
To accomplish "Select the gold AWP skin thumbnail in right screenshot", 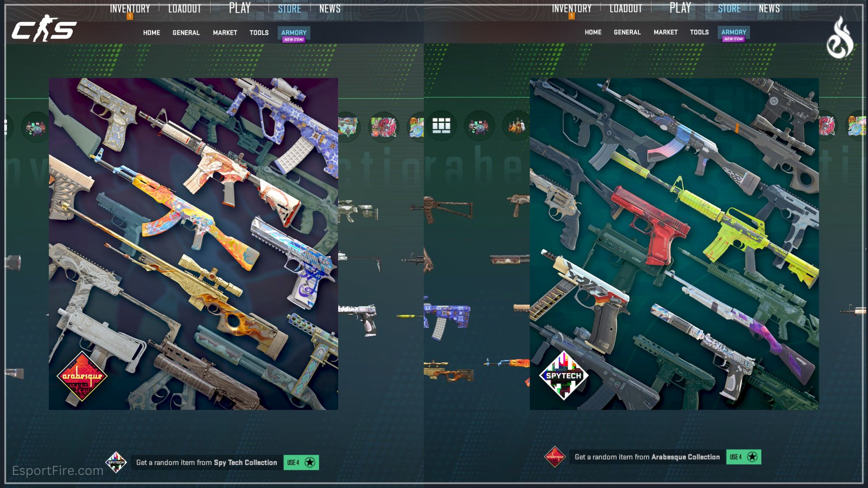I will point(448,371).
